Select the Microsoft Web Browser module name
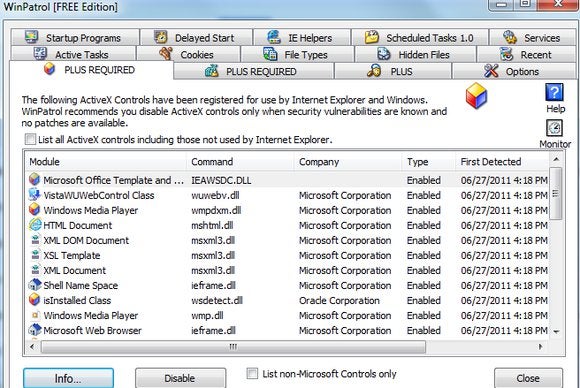This screenshot has height=388, width=580. point(92,330)
